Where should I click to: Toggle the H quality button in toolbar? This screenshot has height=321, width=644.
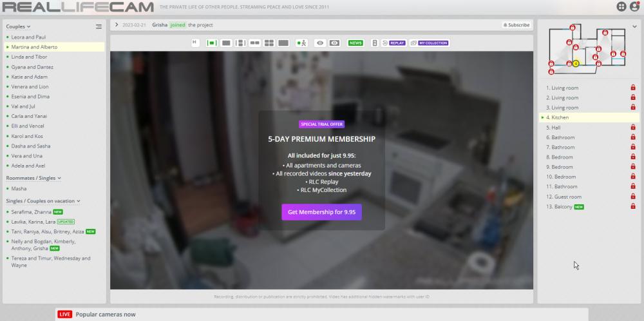(194, 43)
